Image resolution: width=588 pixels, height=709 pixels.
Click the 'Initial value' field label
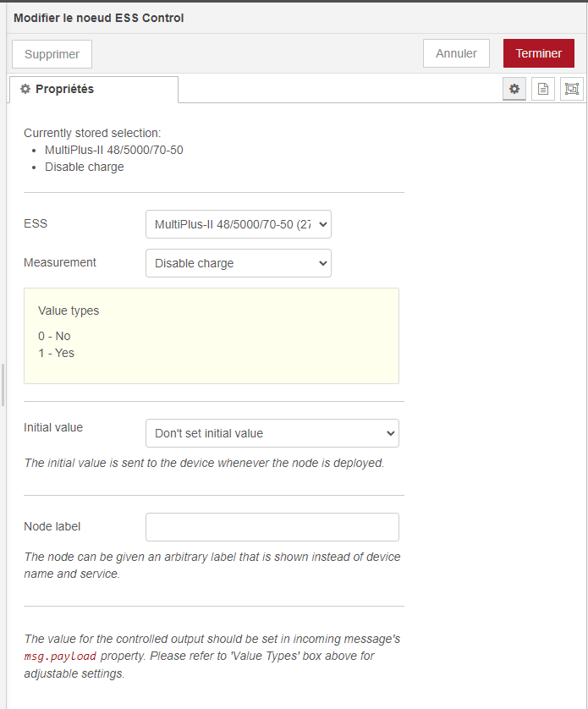53,427
